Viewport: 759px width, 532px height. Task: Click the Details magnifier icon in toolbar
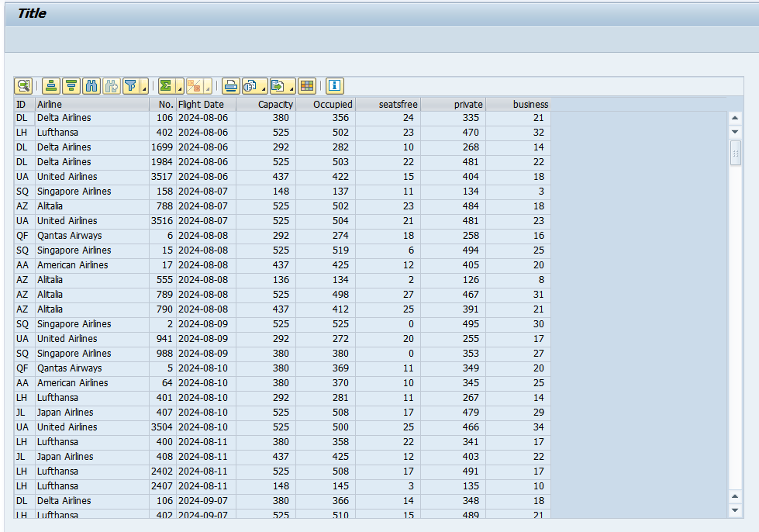[x=23, y=86]
